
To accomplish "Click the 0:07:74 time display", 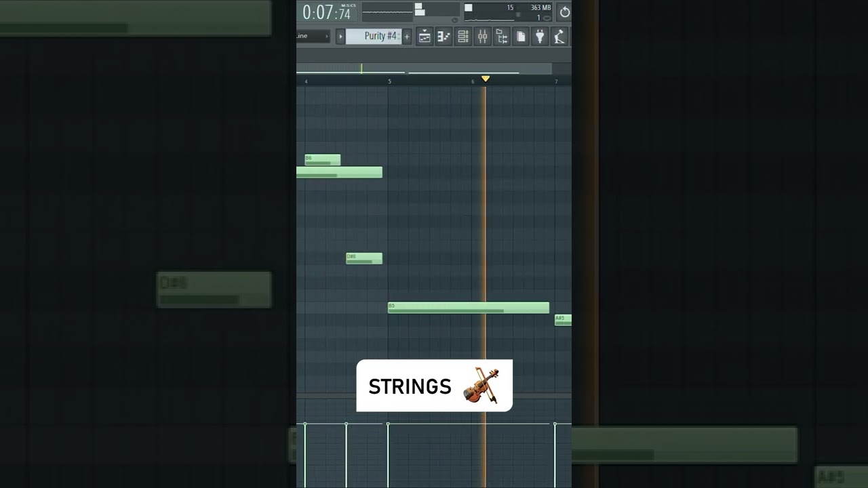I will [328, 12].
